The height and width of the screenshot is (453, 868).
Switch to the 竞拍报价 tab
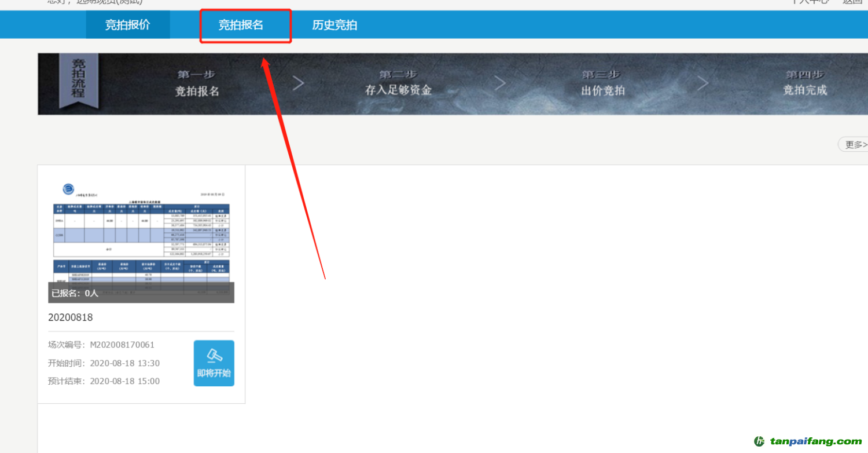point(127,25)
